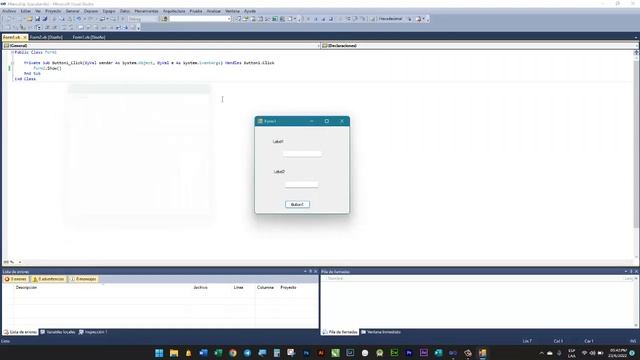The image size is (640, 360).
Task: Select the Inspección 1 tab
Action: [x=93, y=332]
